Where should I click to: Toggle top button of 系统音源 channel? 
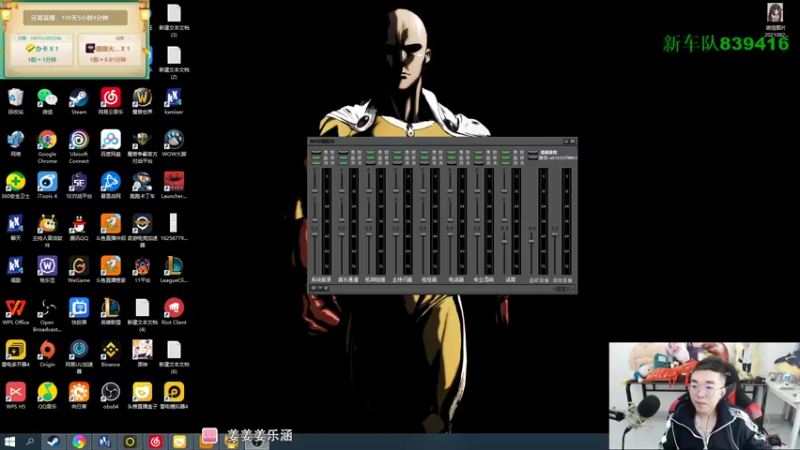point(316,153)
